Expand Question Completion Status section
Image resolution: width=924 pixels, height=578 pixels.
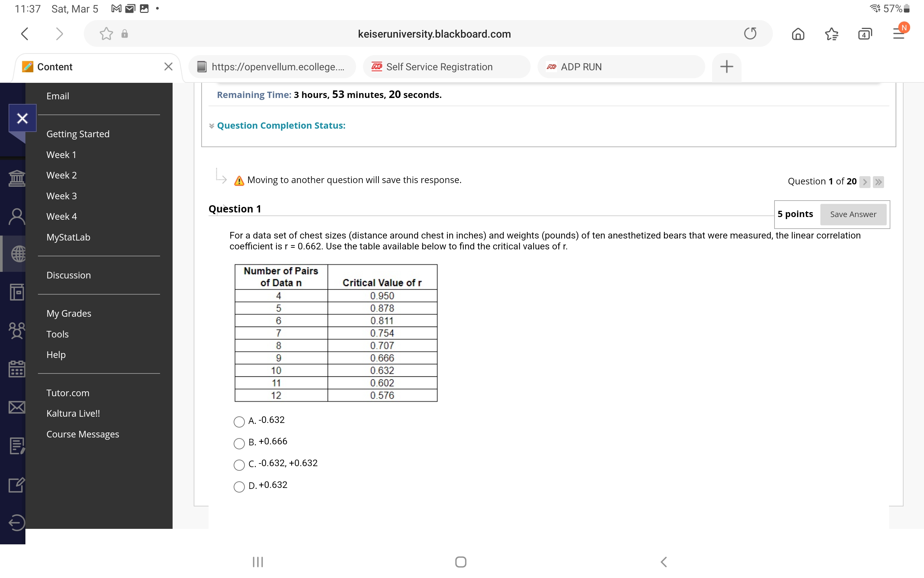[280, 125]
